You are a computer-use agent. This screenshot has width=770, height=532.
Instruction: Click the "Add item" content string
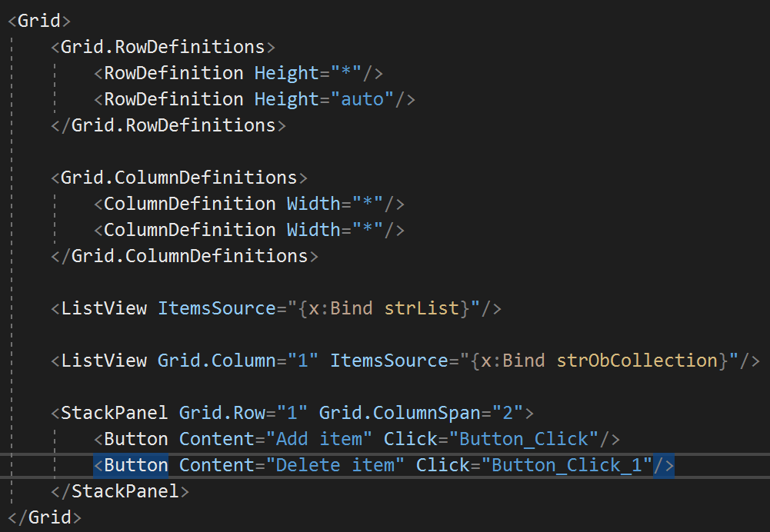(x=318, y=439)
